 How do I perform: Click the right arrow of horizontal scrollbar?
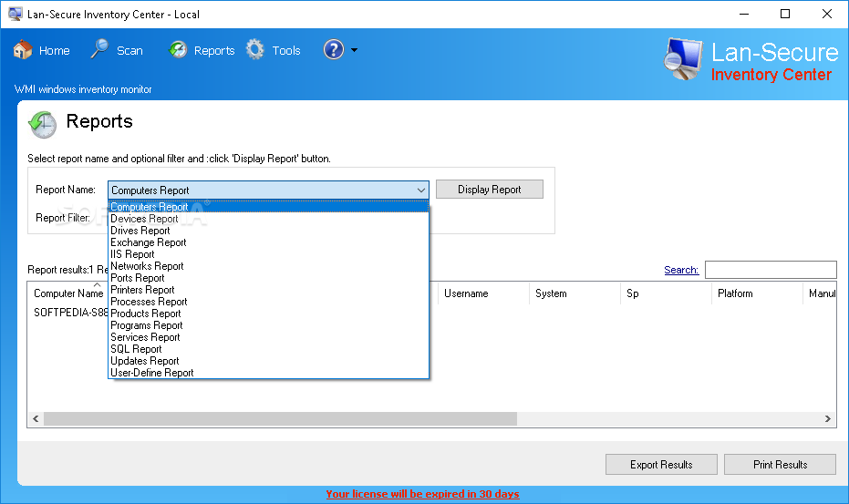click(827, 418)
